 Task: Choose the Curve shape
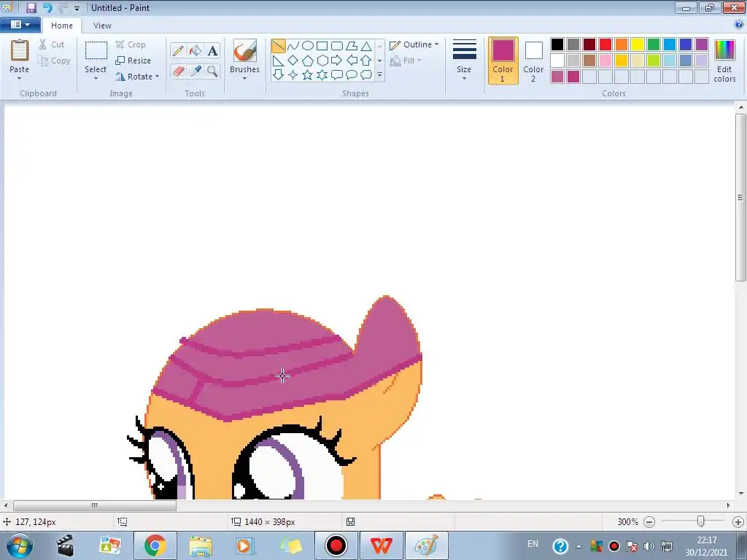(x=293, y=46)
